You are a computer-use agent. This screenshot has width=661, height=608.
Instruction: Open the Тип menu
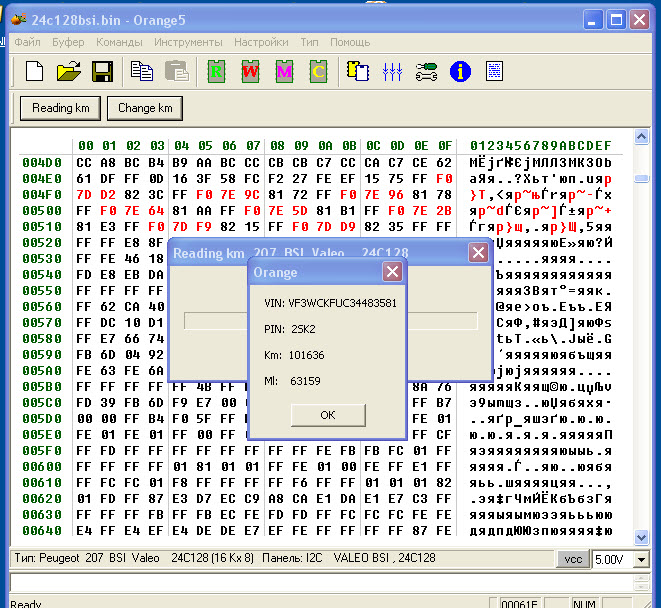pos(309,42)
